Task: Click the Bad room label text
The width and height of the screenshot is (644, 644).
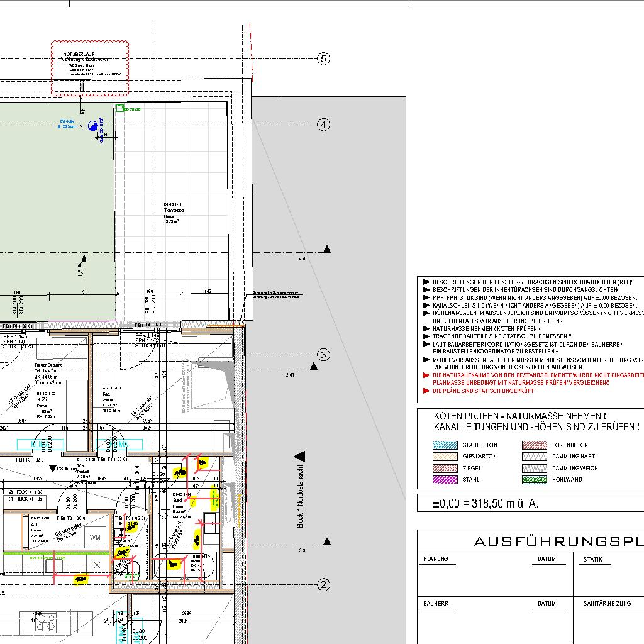Action: tap(178, 501)
